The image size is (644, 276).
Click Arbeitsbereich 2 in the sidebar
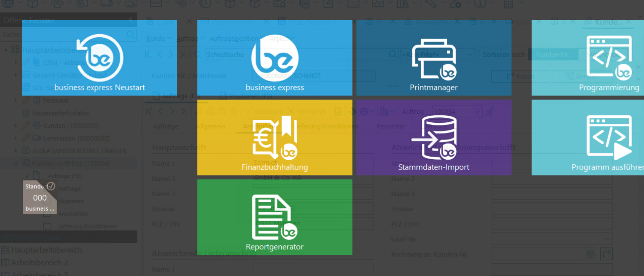(x=40, y=263)
